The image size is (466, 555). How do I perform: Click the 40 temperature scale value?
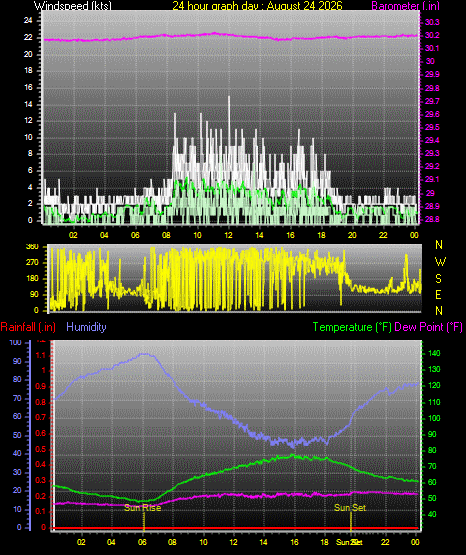432,514
